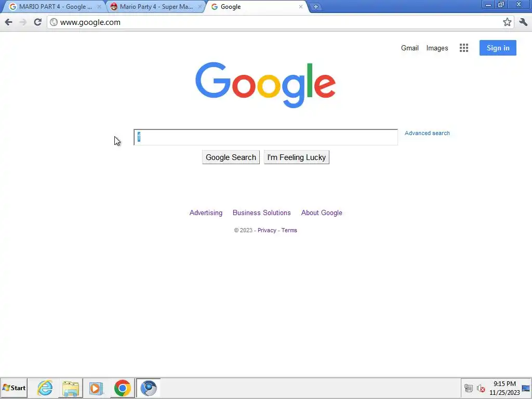Close the Google tab
Viewport: 532px width, 399px height.
[301, 7]
